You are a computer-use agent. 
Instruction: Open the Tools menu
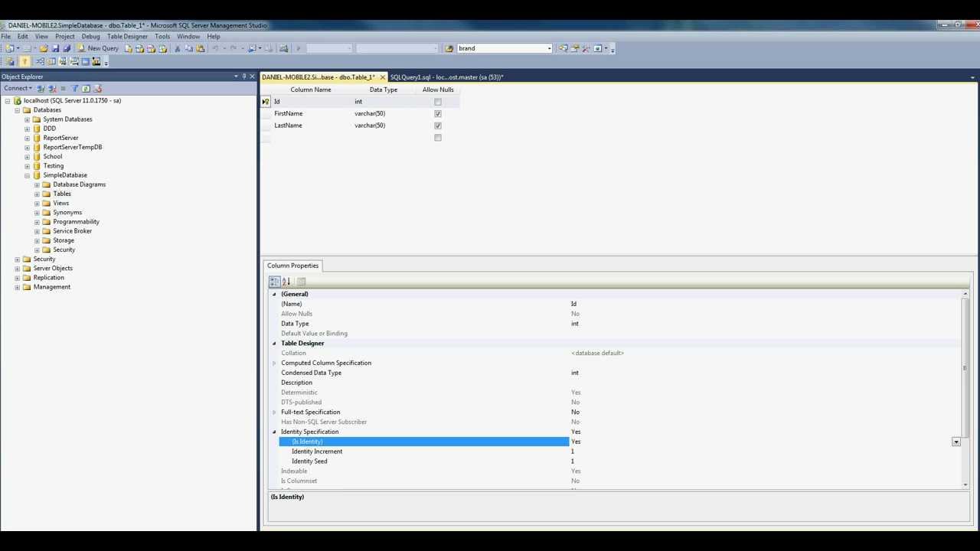(x=162, y=36)
